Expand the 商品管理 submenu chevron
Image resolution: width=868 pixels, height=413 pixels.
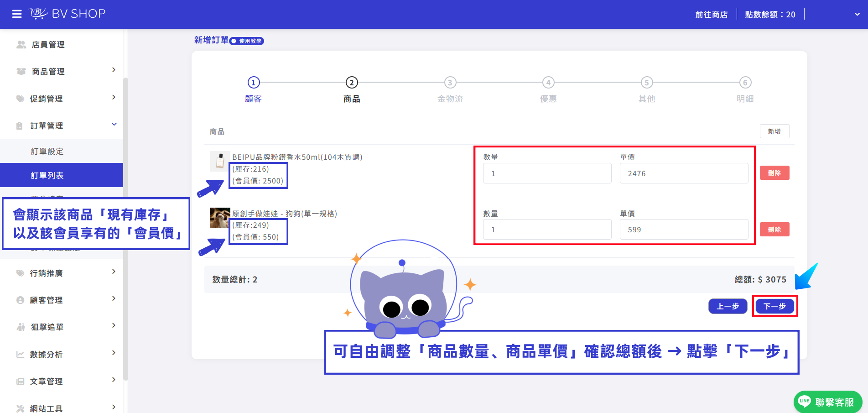pyautogui.click(x=114, y=70)
